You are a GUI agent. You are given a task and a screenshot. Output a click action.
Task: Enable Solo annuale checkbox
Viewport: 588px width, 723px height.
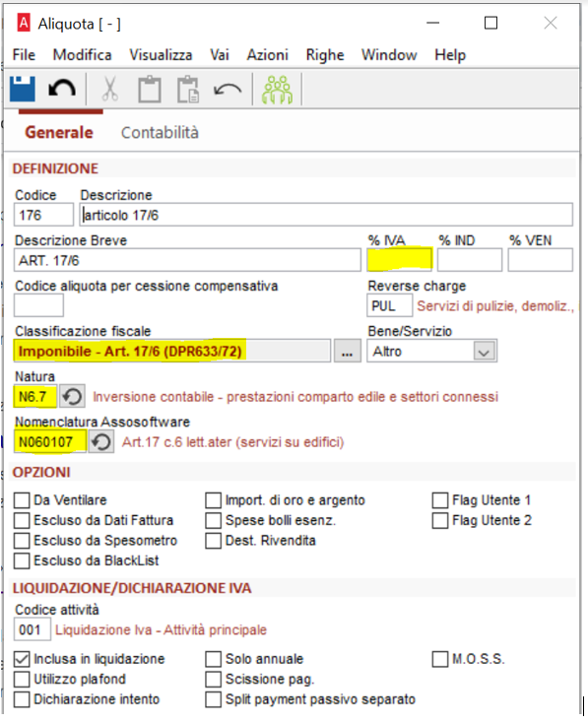click(213, 659)
